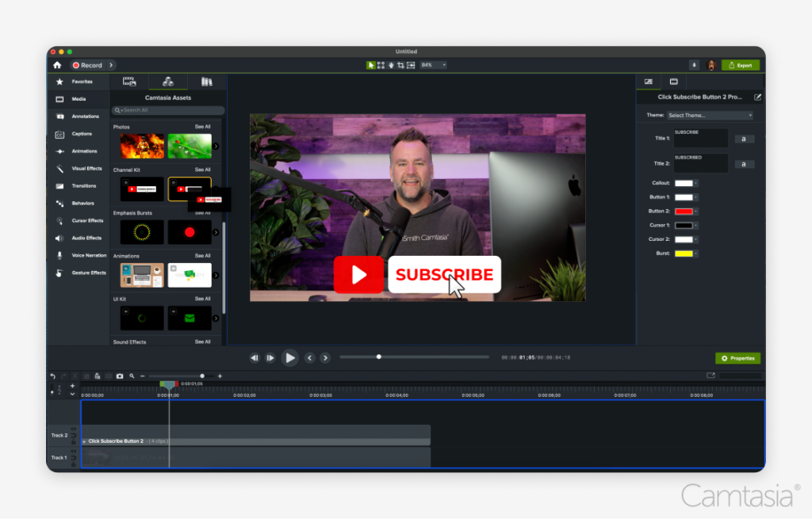This screenshot has width=812, height=519.
Task: Activate the crop tool
Action: pyautogui.click(x=400, y=65)
